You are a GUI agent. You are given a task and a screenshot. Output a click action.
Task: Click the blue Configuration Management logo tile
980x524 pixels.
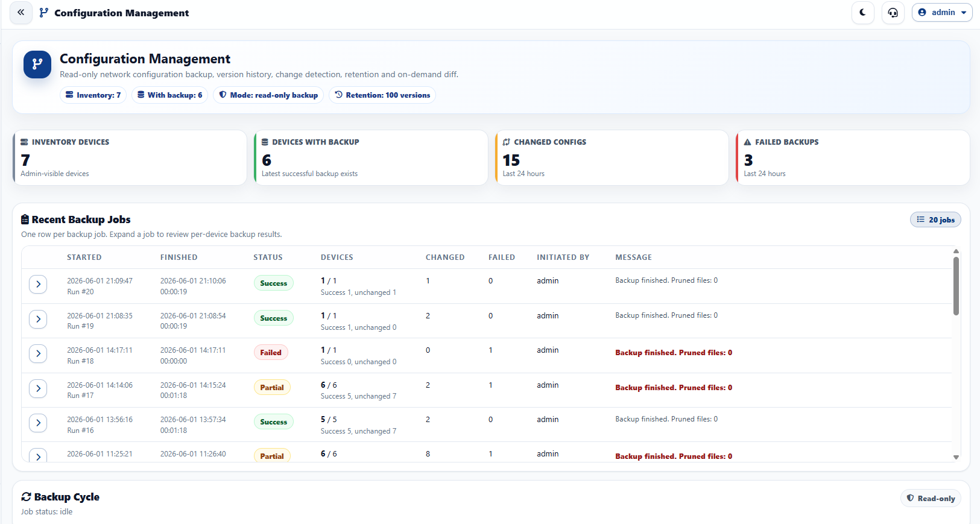pyautogui.click(x=37, y=64)
